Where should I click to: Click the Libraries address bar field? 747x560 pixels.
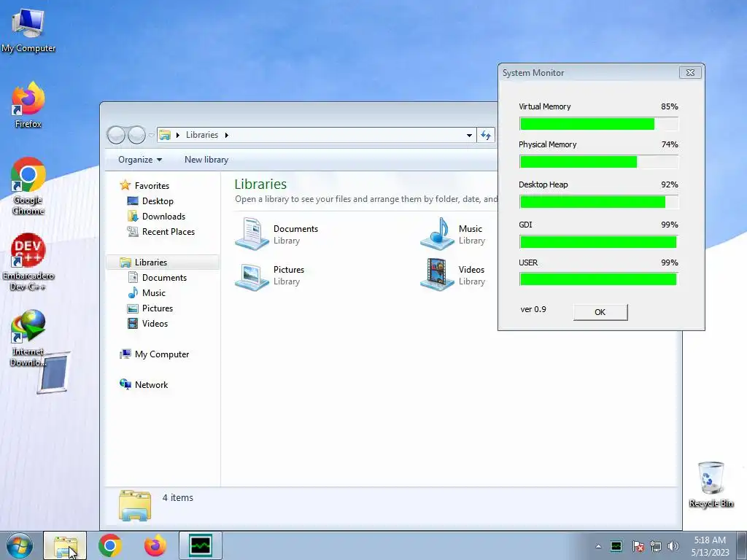[x=317, y=135]
